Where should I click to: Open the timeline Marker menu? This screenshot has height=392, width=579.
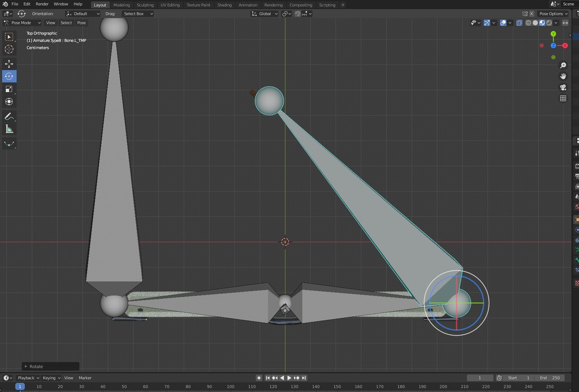85,378
